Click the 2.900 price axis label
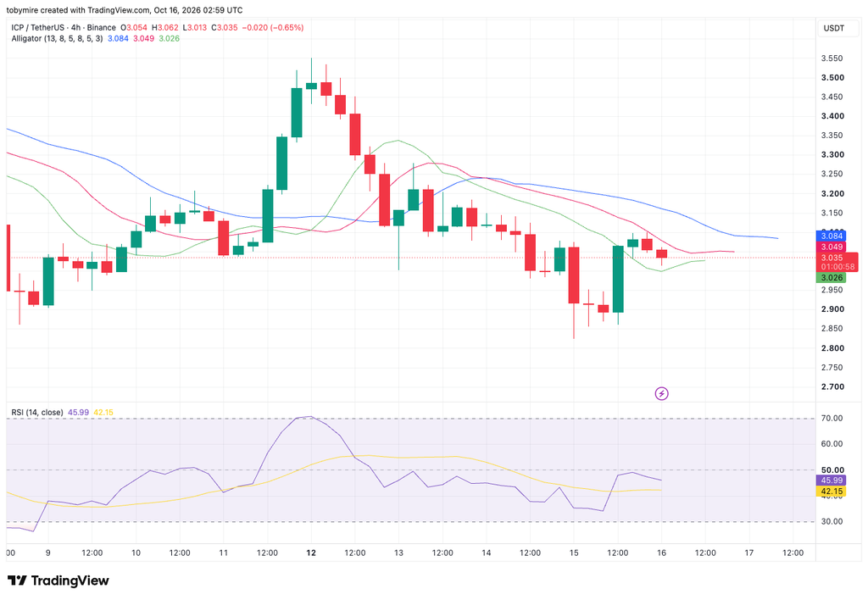The width and height of the screenshot is (868, 600). click(832, 309)
